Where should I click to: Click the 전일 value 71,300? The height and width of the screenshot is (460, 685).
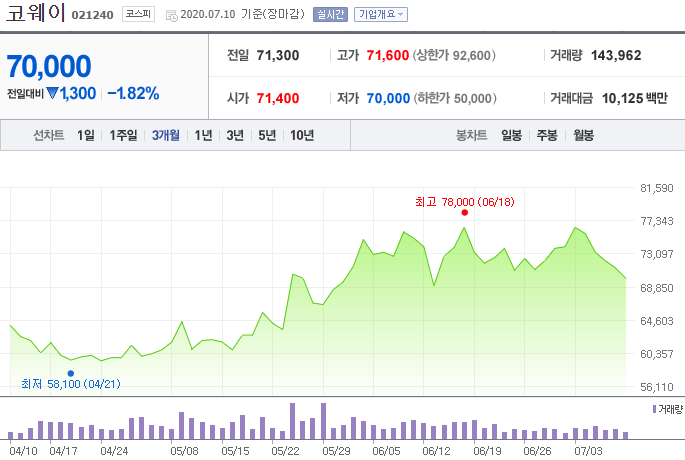[278, 55]
